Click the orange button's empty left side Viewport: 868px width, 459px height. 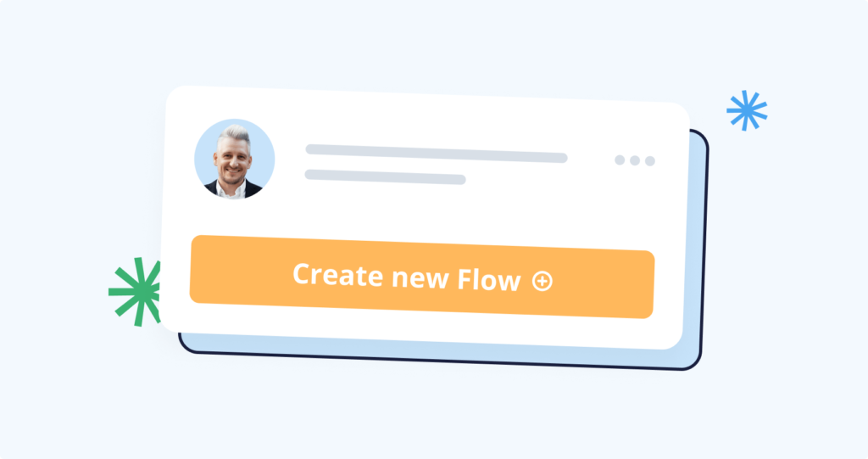coord(238,271)
